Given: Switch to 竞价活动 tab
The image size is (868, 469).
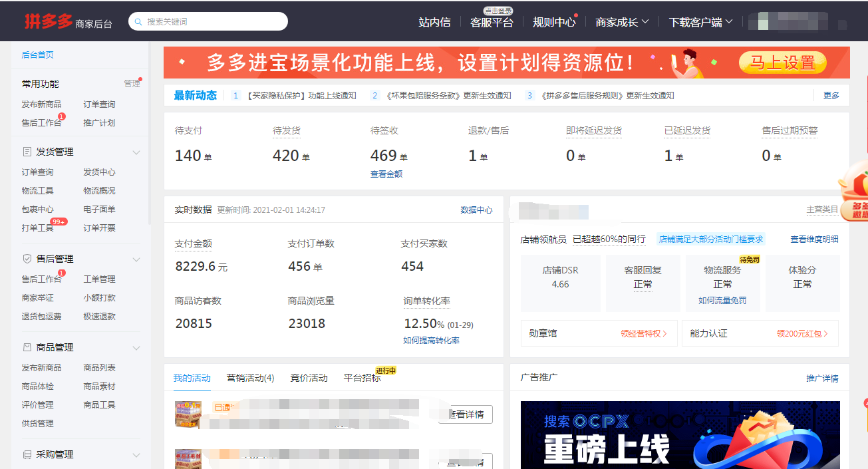Looking at the screenshot, I should [309, 378].
